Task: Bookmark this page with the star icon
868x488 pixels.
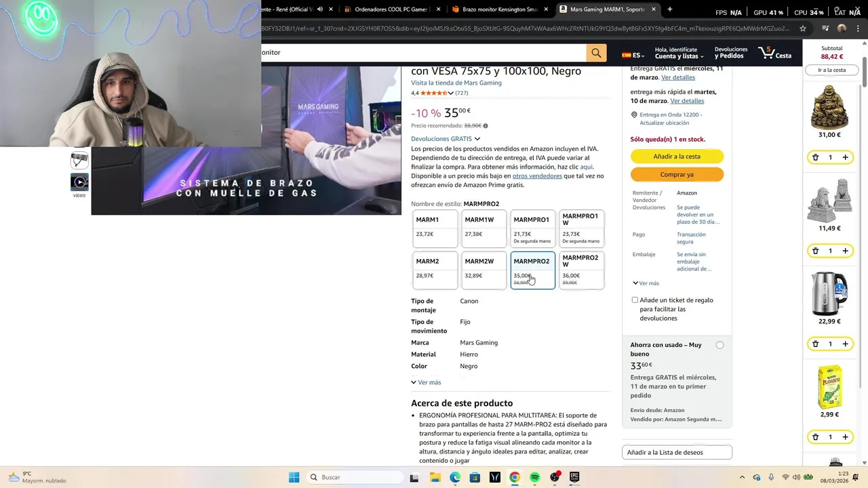Action: point(803,28)
